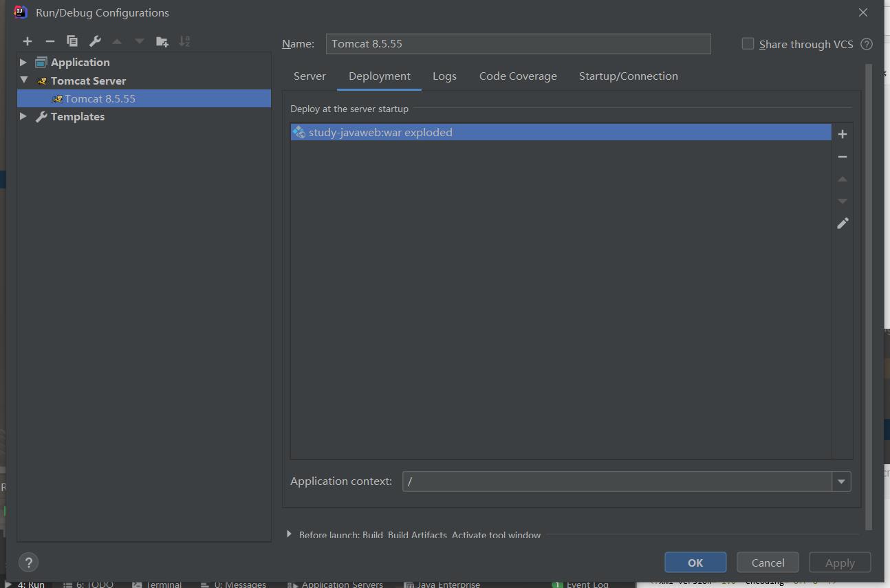
Task: Create new folder icon in configurations toolbar
Action: coord(162,41)
